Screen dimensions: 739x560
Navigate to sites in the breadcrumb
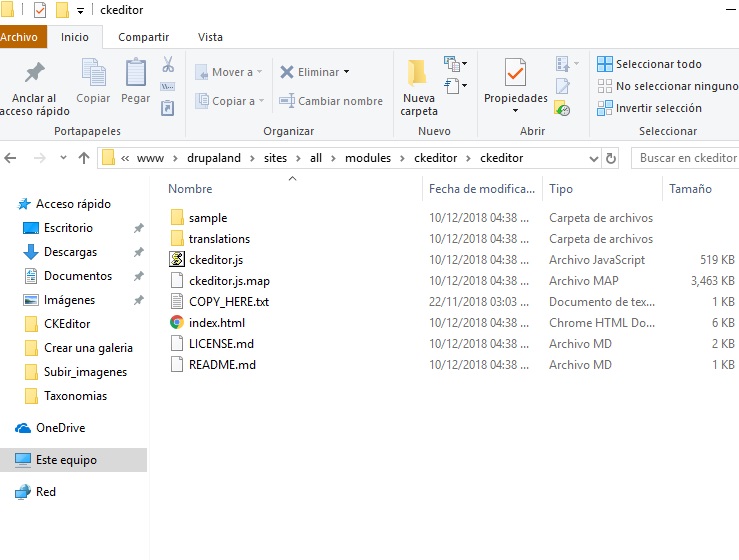(x=275, y=158)
